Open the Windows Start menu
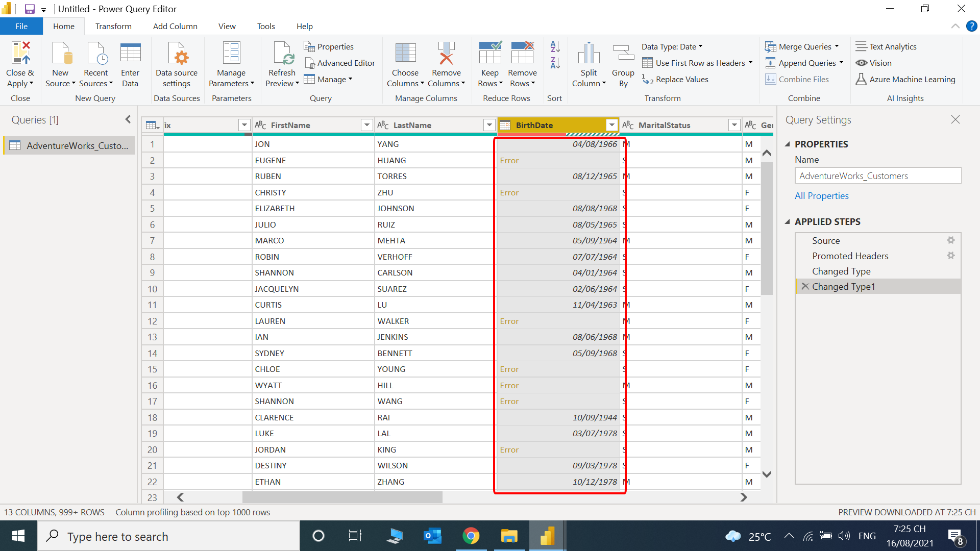This screenshot has width=980, height=551. (x=18, y=536)
